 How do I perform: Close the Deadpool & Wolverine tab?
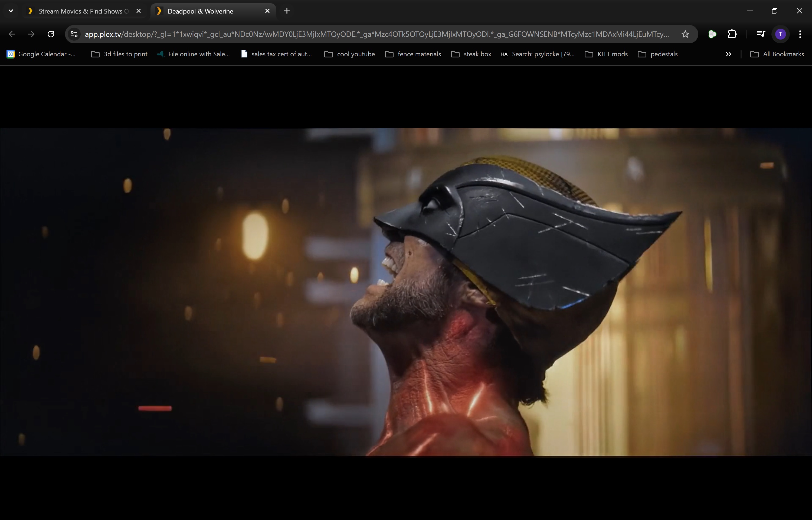point(267,11)
